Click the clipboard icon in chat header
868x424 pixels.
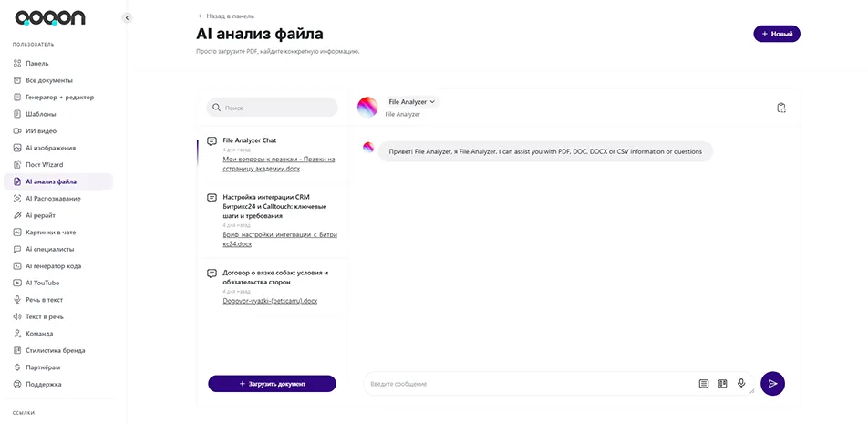click(x=781, y=108)
